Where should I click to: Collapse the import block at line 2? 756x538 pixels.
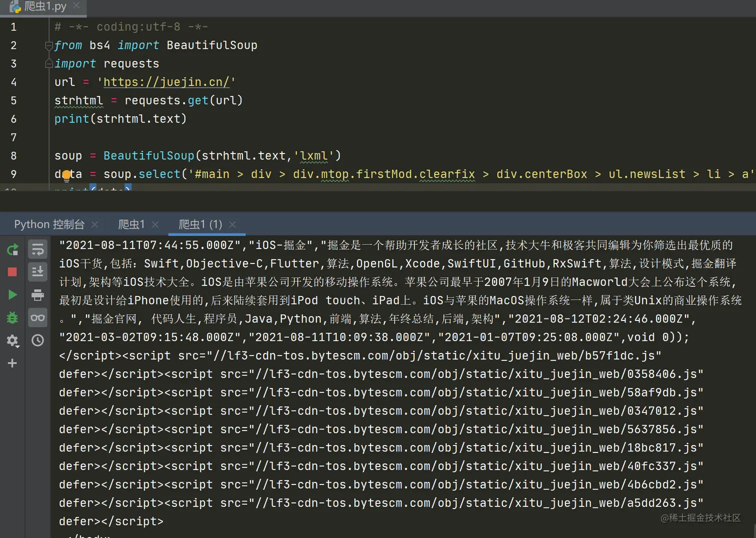[49, 45]
